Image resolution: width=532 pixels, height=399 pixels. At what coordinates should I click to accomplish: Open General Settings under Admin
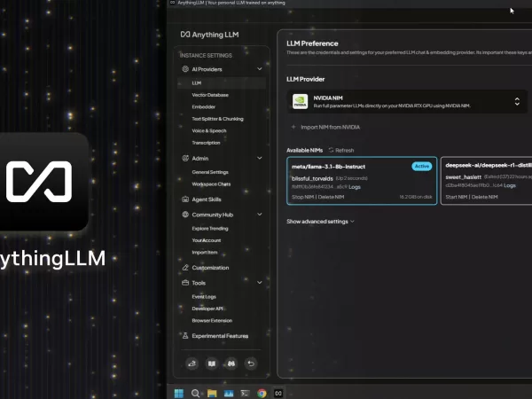point(210,172)
